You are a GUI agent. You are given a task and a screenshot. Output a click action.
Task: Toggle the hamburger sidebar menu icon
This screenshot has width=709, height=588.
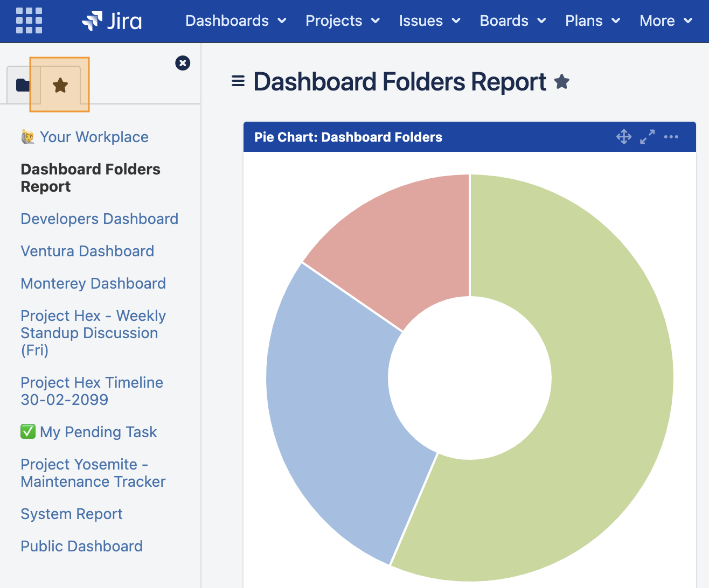point(238,81)
